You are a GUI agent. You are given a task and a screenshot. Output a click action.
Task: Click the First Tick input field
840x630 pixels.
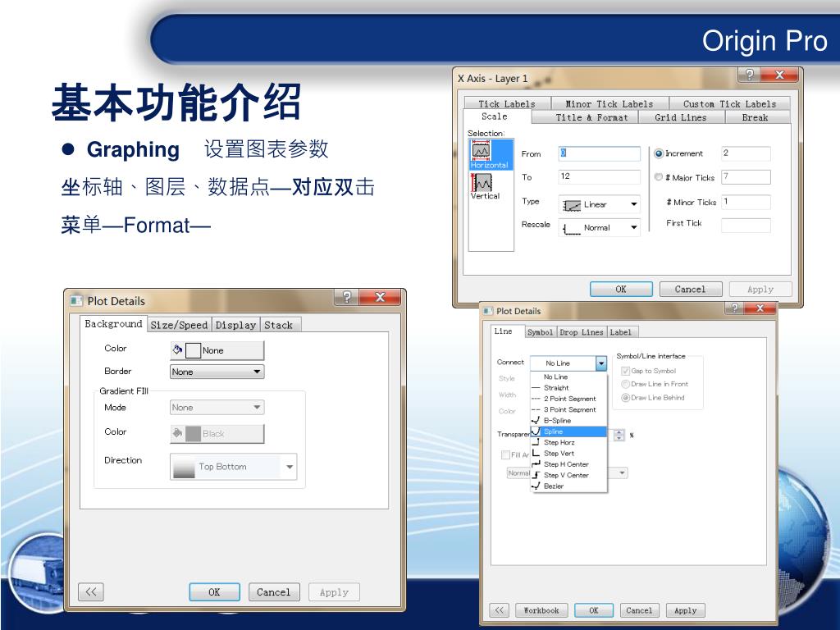point(746,225)
